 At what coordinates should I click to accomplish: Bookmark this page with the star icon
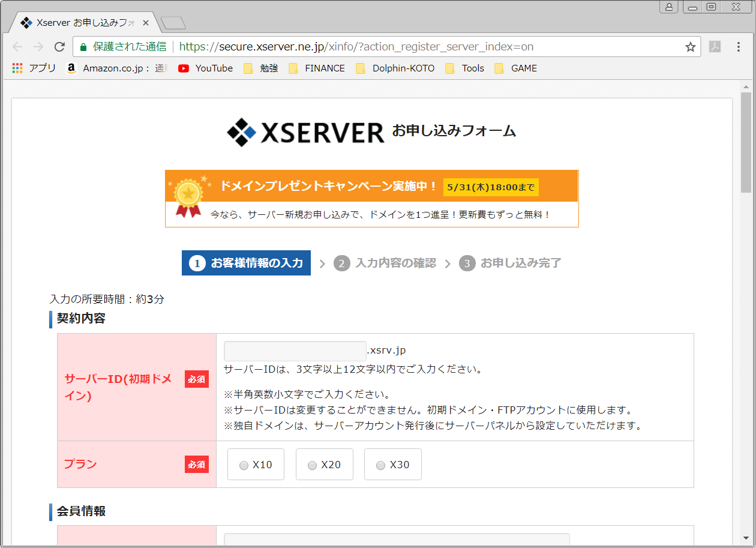point(691,47)
